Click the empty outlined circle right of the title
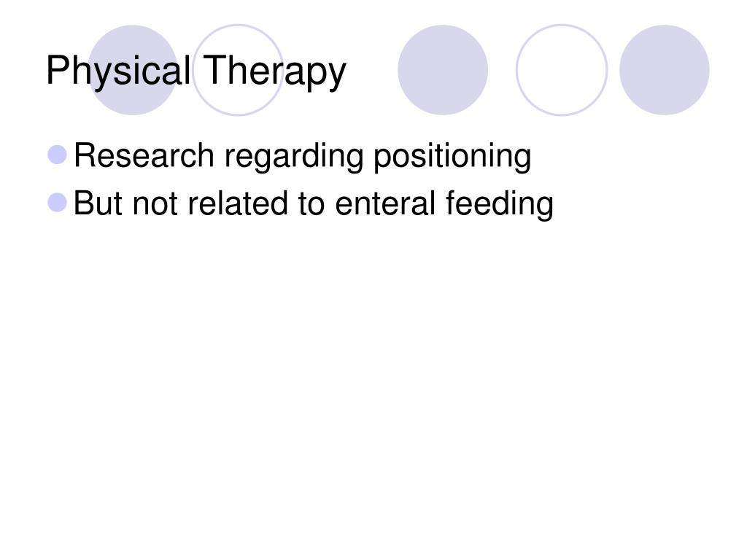The width and height of the screenshot is (747, 560). (562, 70)
